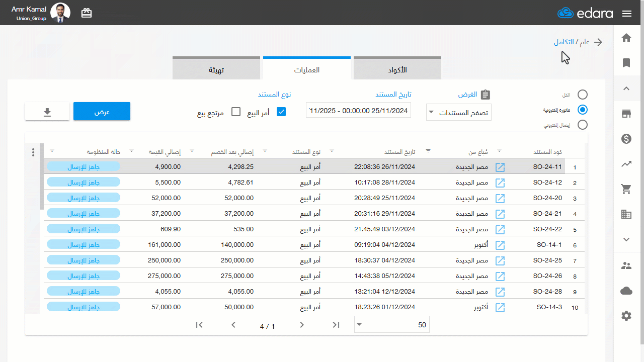
Task: Select the إيصال إلكتروني radio button
Action: [x=583, y=125]
